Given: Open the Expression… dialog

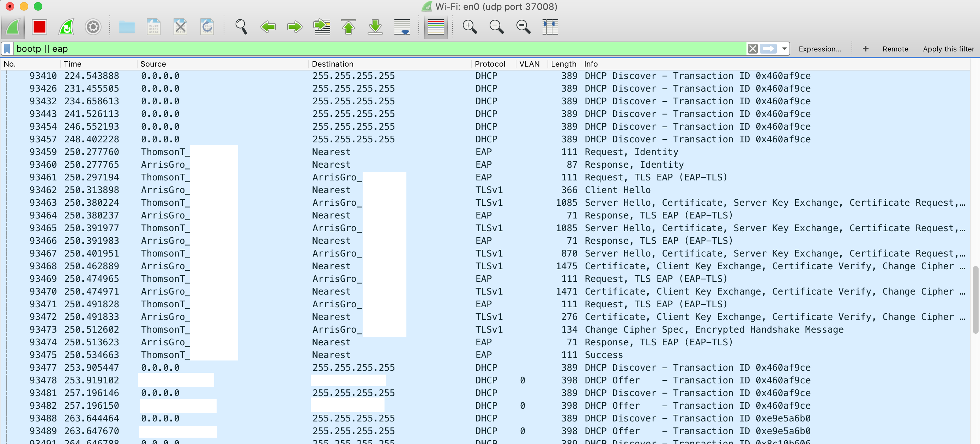Looking at the screenshot, I should pyautogui.click(x=819, y=49).
